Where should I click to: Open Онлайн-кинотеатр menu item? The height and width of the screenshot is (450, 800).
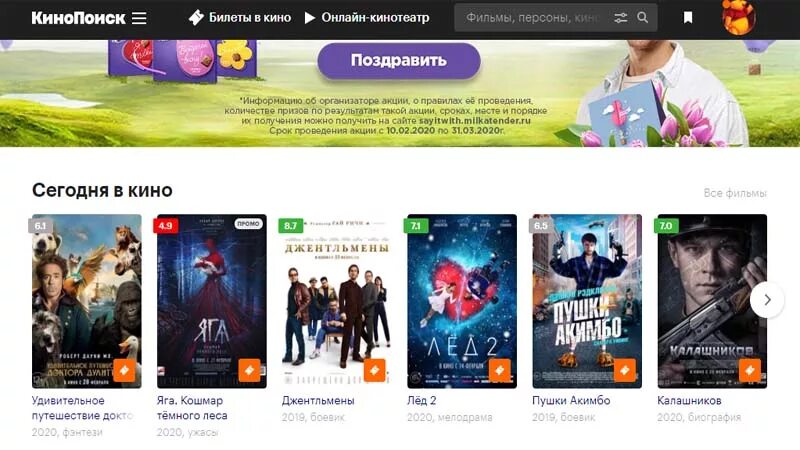coord(367,18)
